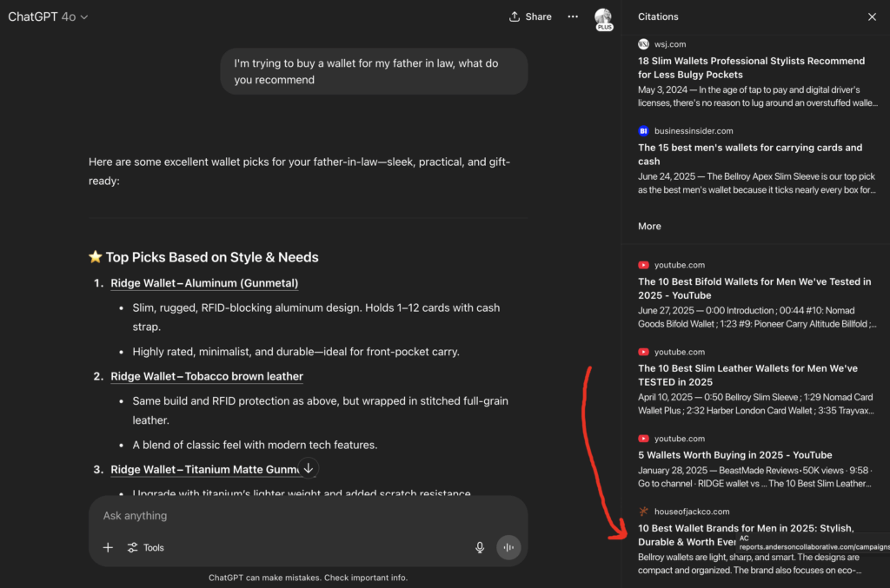Screen dimensions: 890x588
Task: Open 5 Wallets Worth Buying in 2025 citation
Action: 735,455
